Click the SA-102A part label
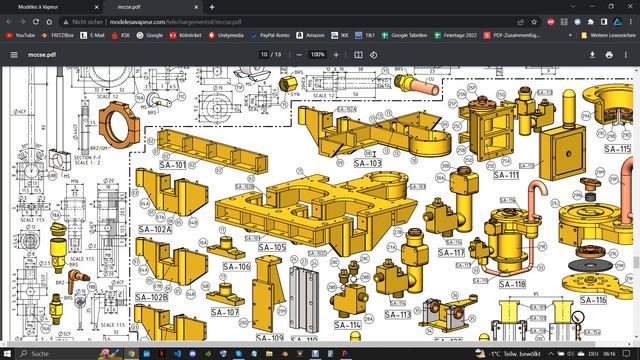 pyautogui.click(x=155, y=229)
